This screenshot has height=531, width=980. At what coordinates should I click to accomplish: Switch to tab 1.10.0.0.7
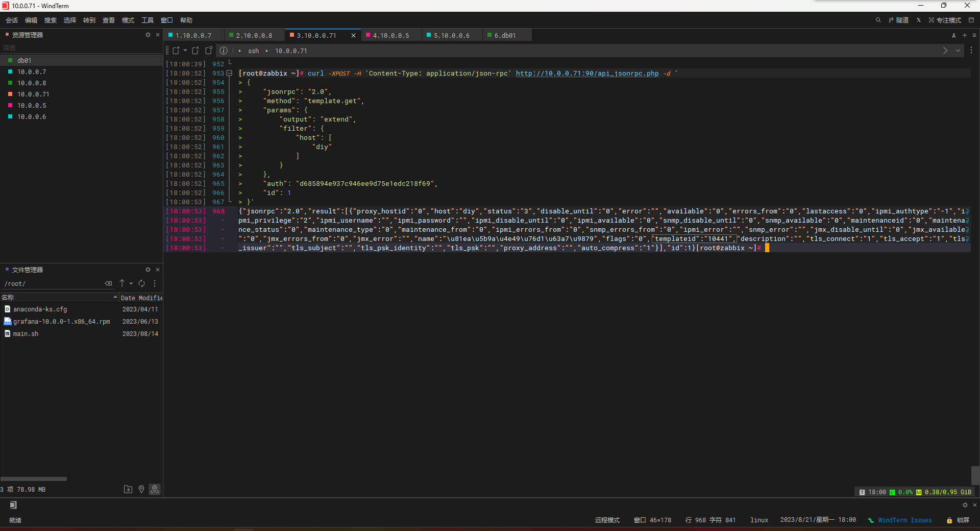pos(193,35)
